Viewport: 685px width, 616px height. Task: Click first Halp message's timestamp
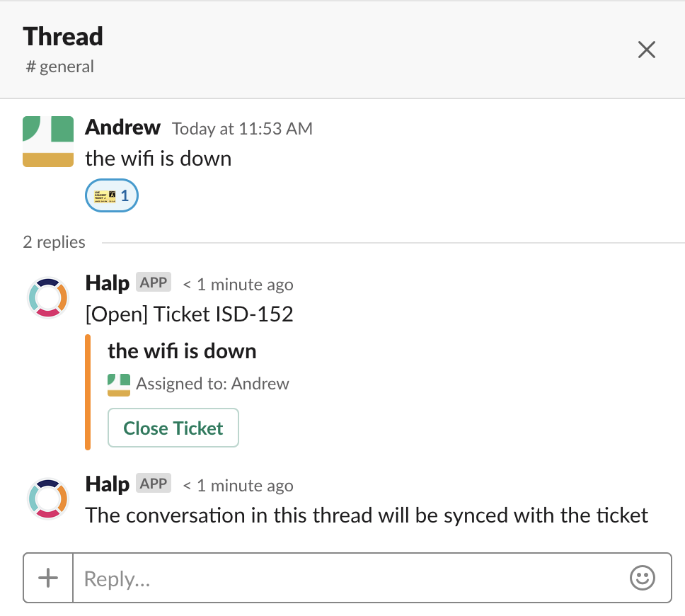[x=238, y=285]
